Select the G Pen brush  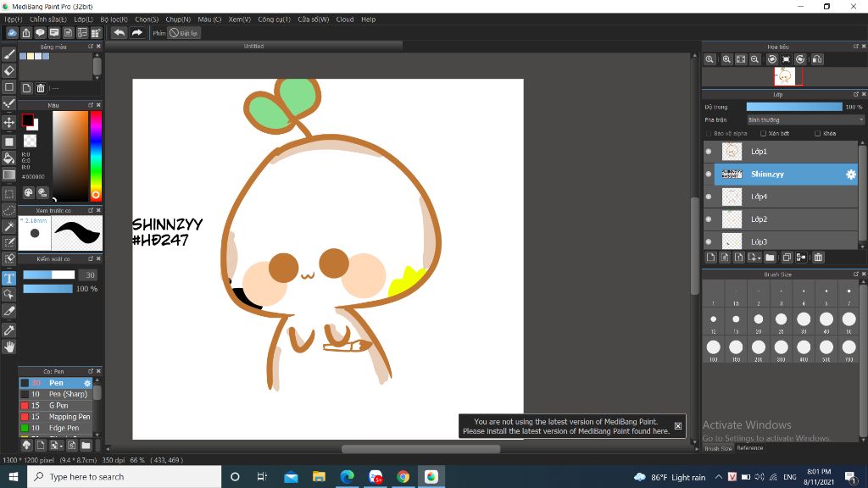[56, 406]
